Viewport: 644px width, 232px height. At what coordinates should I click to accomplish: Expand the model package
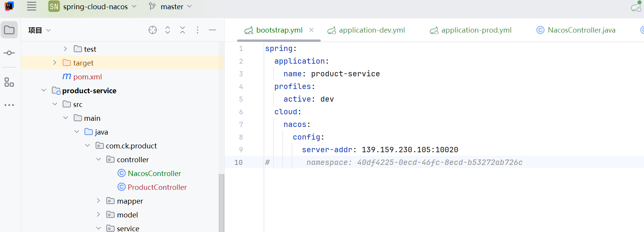[99, 214]
